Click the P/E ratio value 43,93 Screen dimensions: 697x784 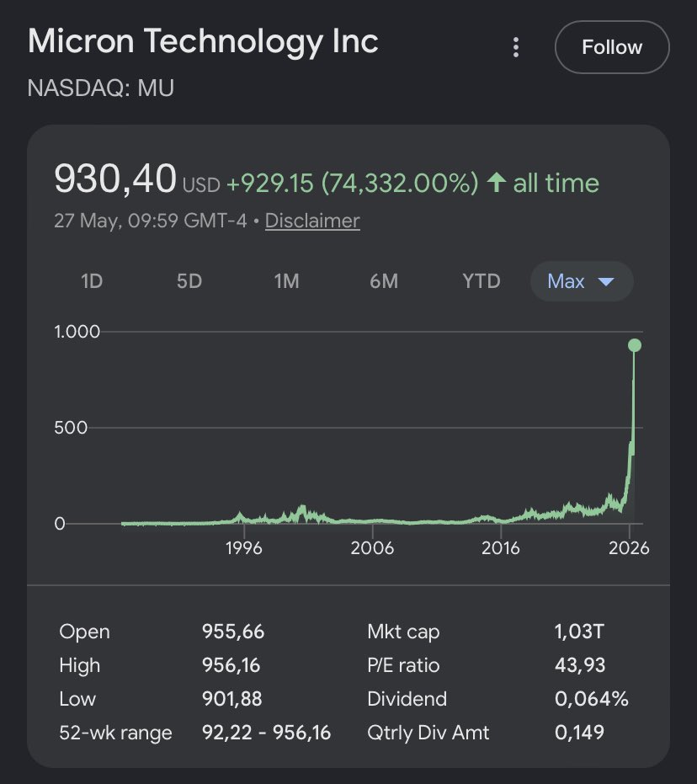(580, 665)
